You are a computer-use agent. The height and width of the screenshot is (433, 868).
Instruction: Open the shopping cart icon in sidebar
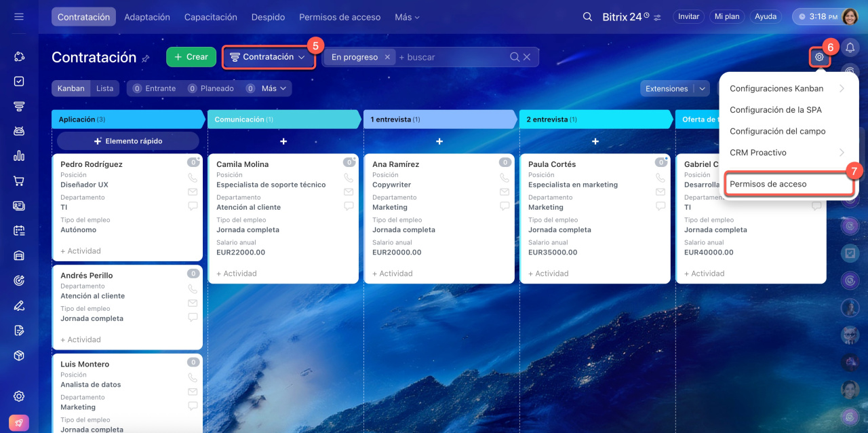coord(19,181)
